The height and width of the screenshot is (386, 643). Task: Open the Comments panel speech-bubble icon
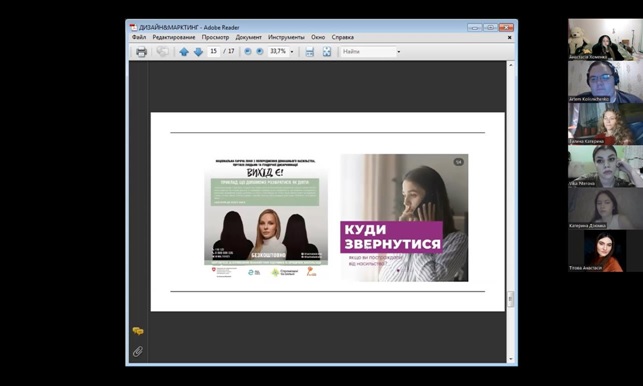tap(138, 331)
